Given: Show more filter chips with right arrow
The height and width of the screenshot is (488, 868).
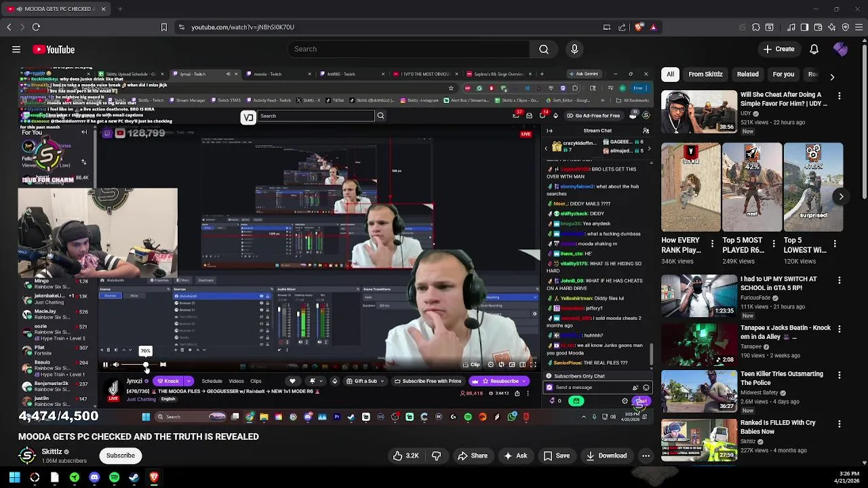Looking at the screenshot, I should tap(832, 77).
